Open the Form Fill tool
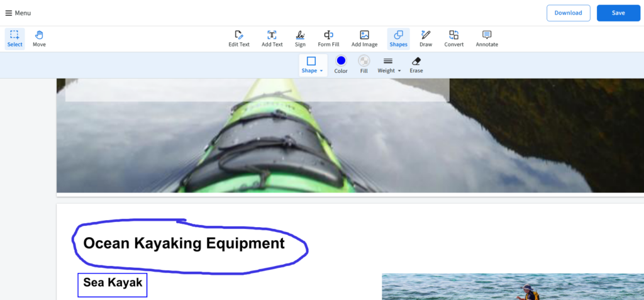This screenshot has height=300, width=644. coord(328,39)
